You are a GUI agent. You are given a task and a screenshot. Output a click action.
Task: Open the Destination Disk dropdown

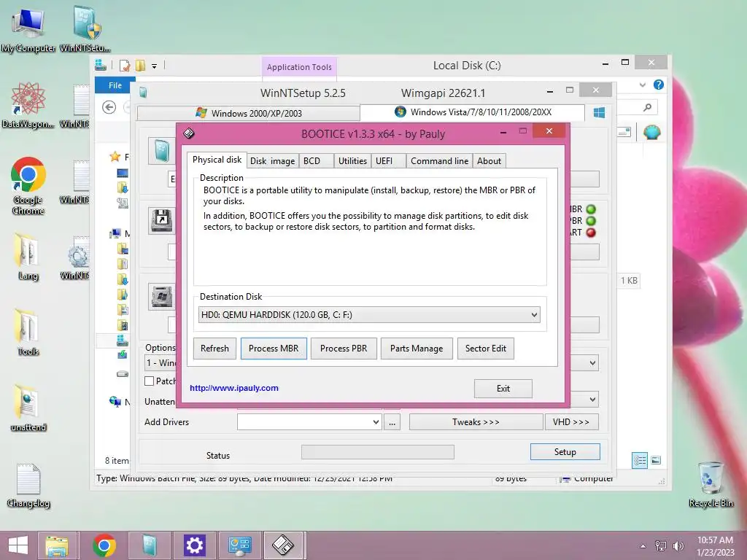click(369, 315)
